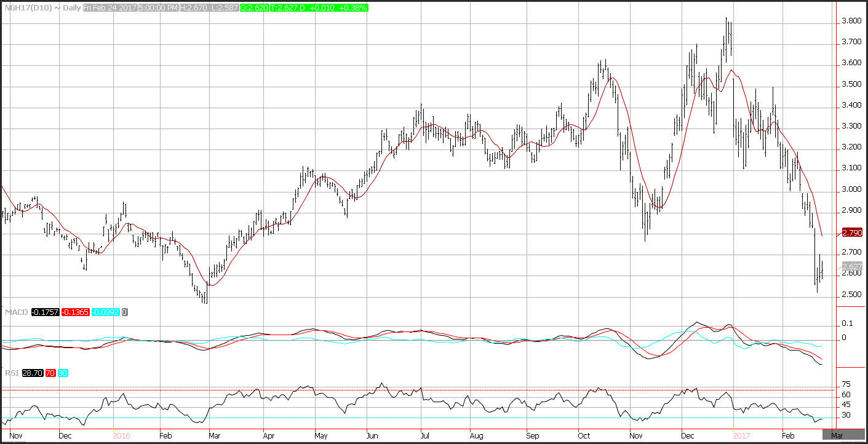This screenshot has width=868, height=444.
Task: Click the black RSI value 28.70 box
Action: (32, 373)
